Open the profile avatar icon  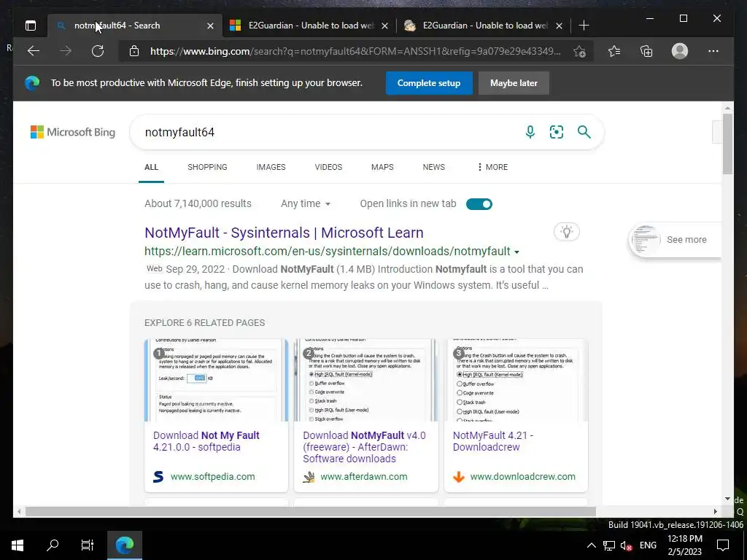680,51
